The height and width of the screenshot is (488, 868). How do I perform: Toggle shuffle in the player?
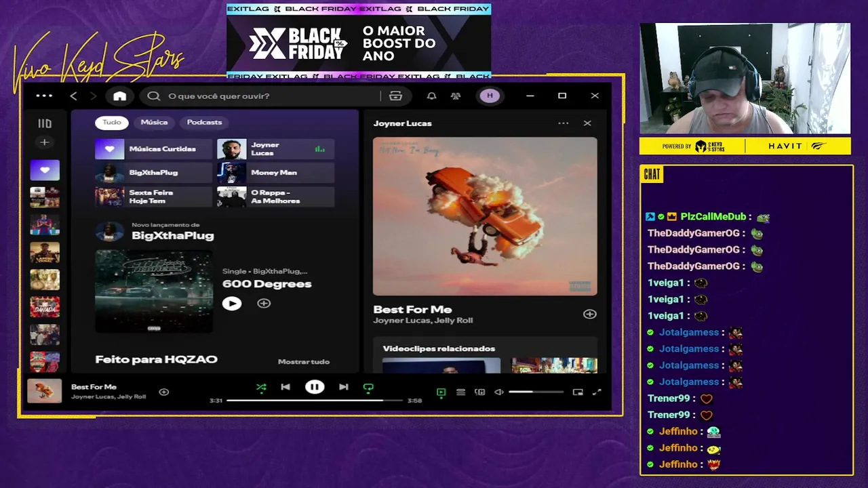(x=261, y=387)
